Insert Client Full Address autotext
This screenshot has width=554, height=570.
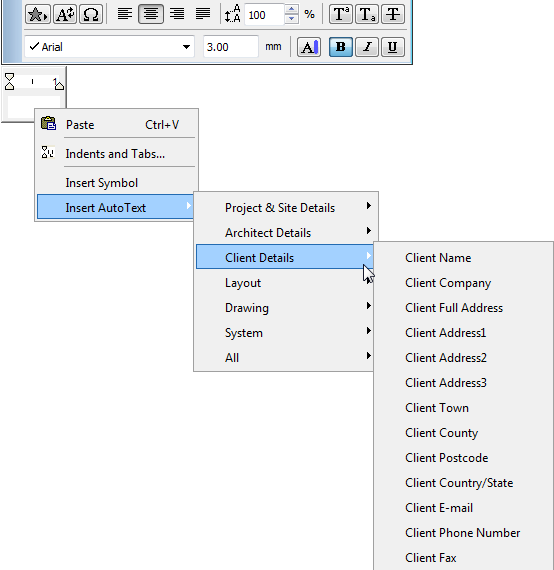click(463, 308)
